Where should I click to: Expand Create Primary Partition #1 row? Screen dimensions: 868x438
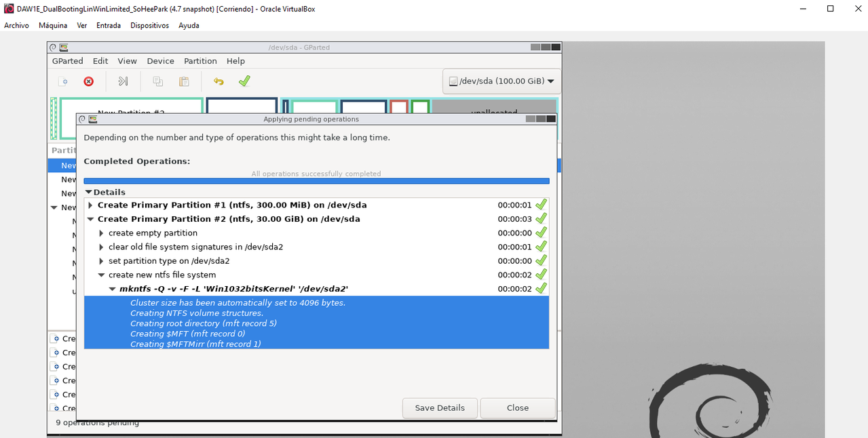click(x=90, y=205)
